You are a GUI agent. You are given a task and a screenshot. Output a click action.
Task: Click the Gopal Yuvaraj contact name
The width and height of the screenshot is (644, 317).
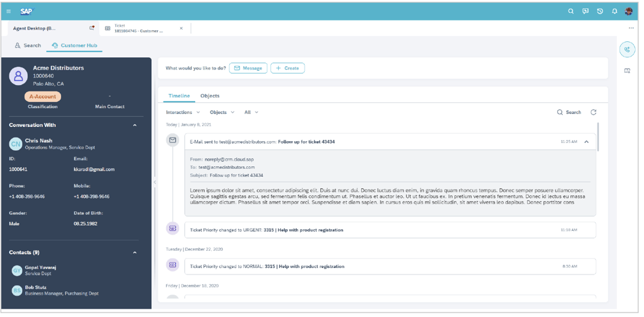click(x=41, y=267)
